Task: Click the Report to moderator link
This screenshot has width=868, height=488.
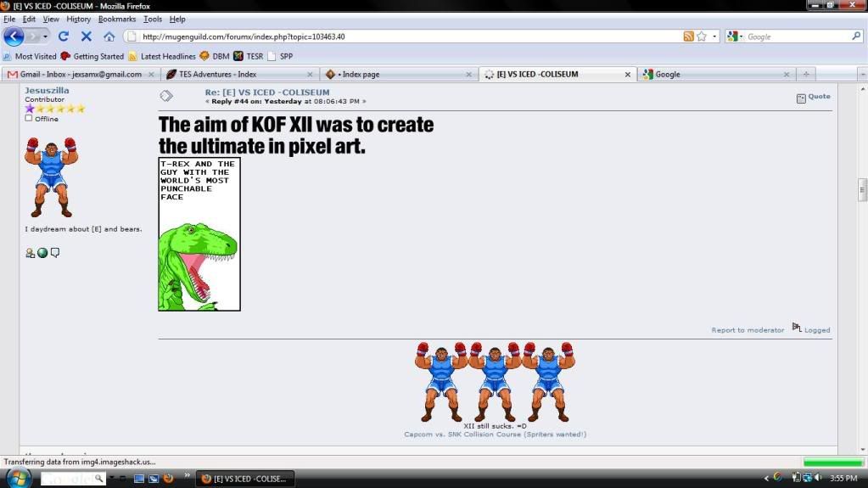Action: coord(748,330)
